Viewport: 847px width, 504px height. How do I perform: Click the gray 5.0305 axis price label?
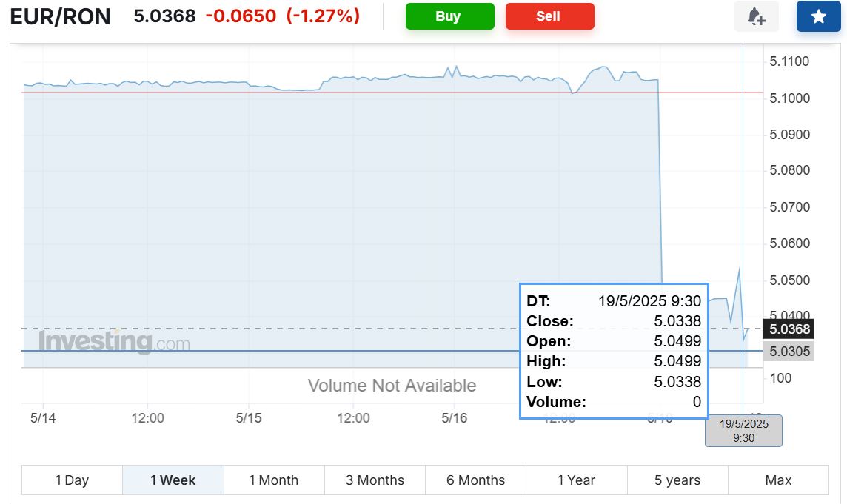(789, 352)
